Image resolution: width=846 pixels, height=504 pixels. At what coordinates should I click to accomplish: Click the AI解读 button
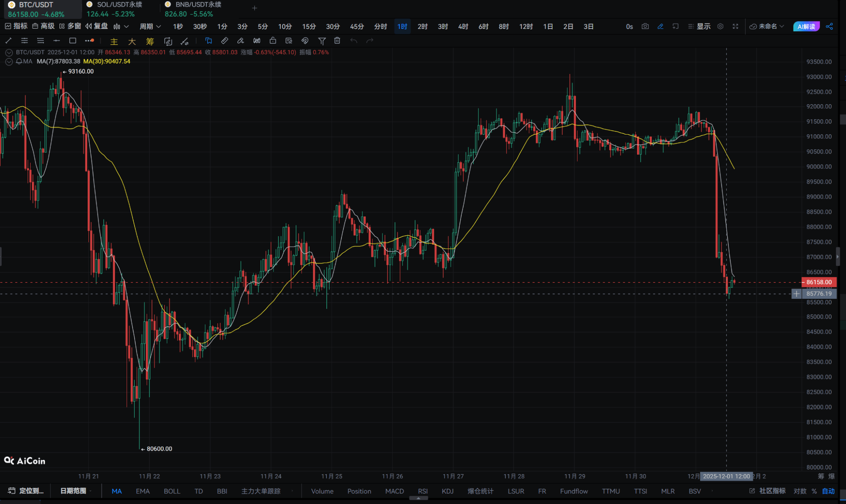[806, 26]
